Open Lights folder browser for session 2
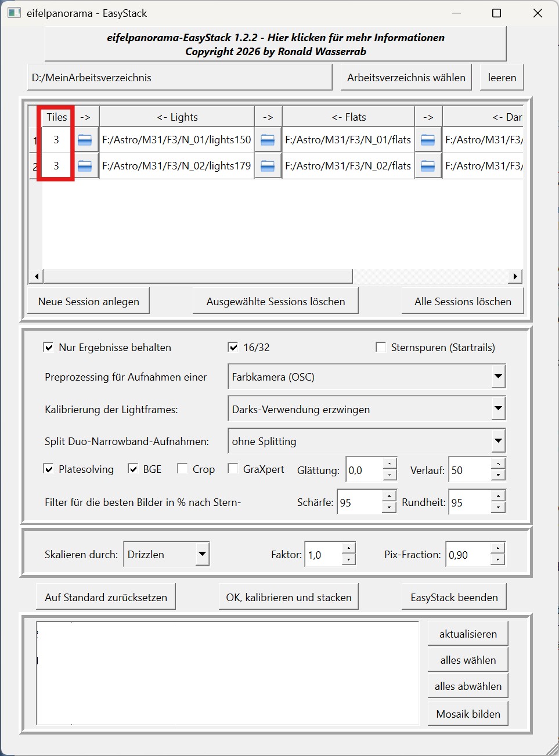Screen dimensions: 559x756 (85, 166)
